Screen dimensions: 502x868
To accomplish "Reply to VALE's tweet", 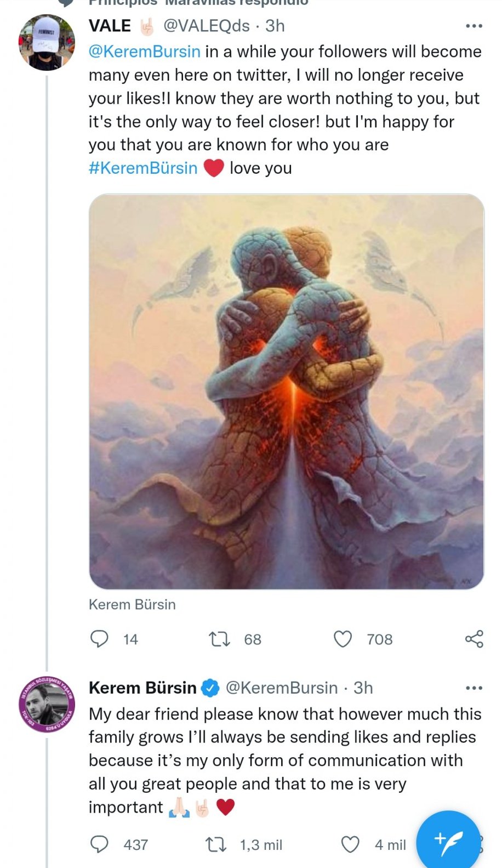I will pos(99,639).
